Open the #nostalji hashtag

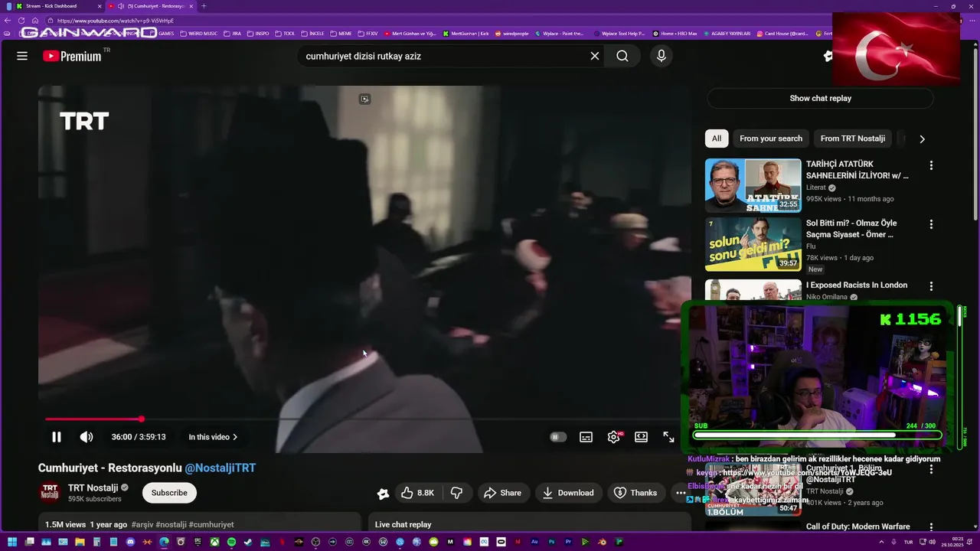171,525
